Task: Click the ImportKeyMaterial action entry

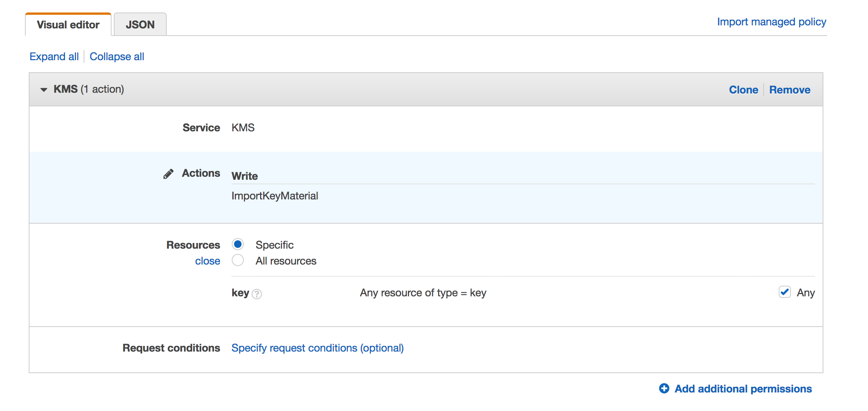Action: 275,196
